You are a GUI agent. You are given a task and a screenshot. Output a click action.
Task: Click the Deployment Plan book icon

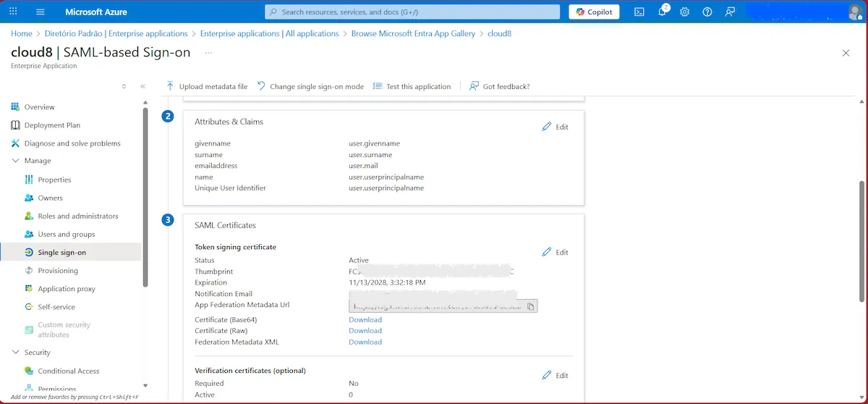[15, 125]
